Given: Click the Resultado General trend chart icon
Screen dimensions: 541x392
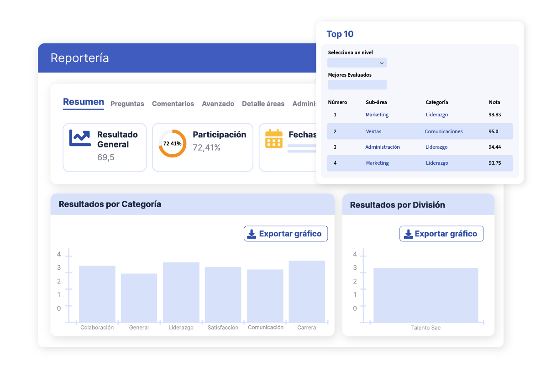Looking at the screenshot, I should [80, 138].
